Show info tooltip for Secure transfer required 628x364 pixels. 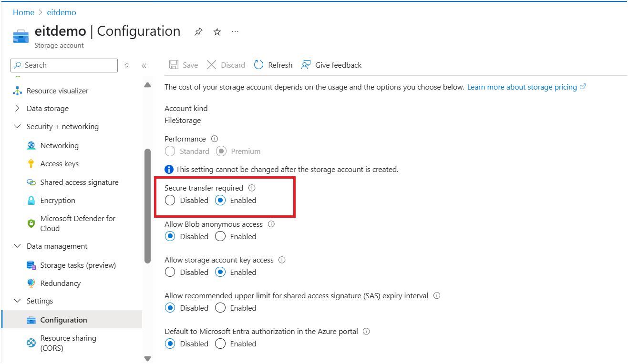[252, 188]
